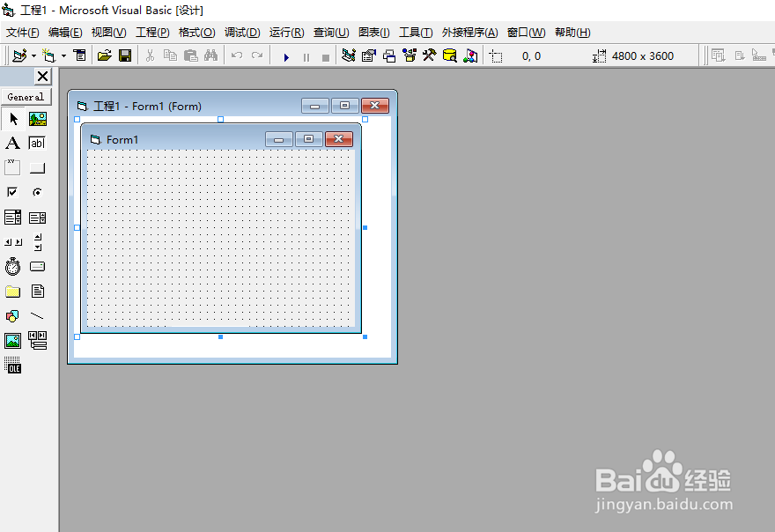This screenshot has width=775, height=532.
Task: Click the Redo toolbar icon
Action: coord(257,55)
